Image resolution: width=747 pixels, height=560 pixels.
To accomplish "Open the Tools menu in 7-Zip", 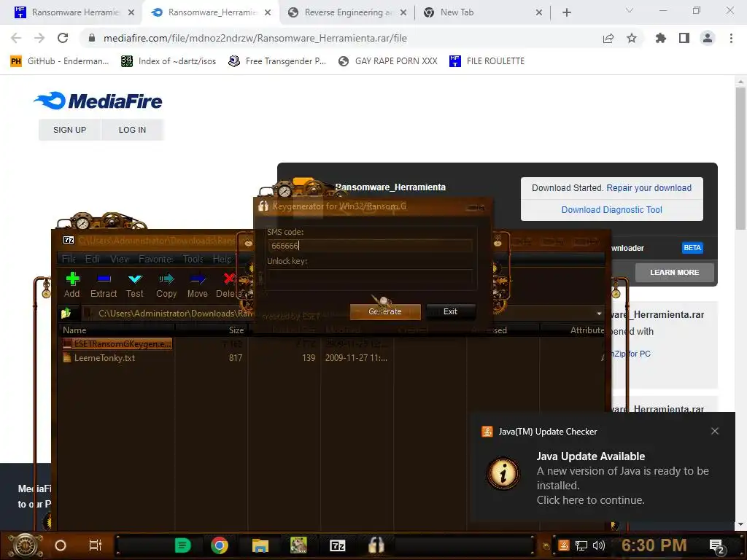I will coord(193,259).
